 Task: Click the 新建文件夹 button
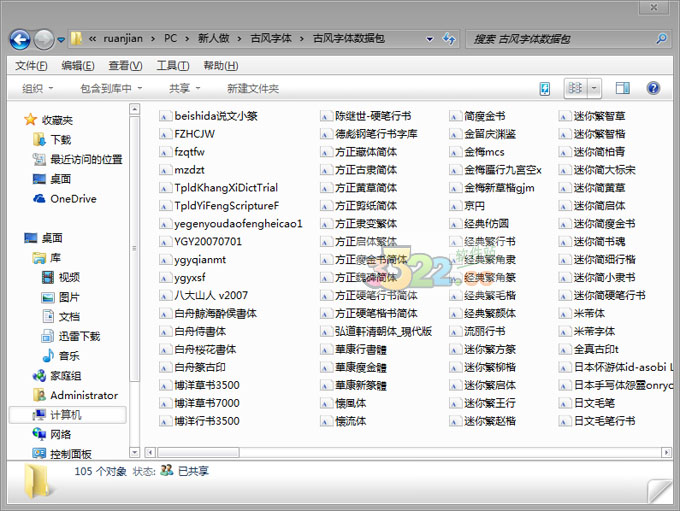[x=253, y=88]
